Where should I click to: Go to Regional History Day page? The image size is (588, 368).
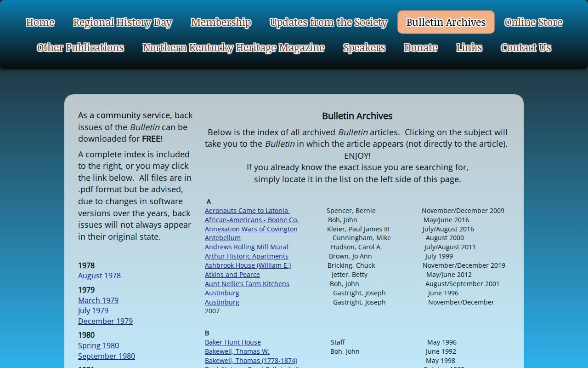click(x=122, y=22)
